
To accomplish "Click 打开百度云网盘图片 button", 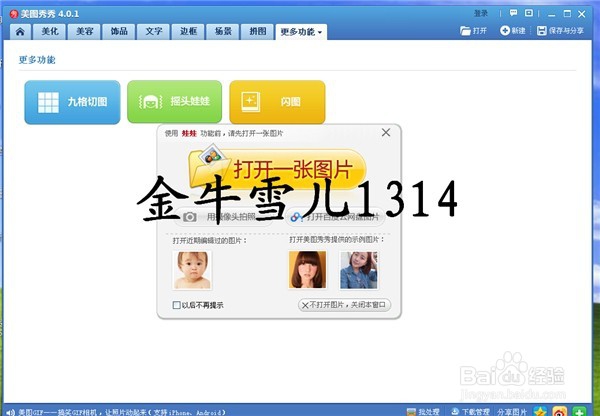I will click(x=335, y=217).
